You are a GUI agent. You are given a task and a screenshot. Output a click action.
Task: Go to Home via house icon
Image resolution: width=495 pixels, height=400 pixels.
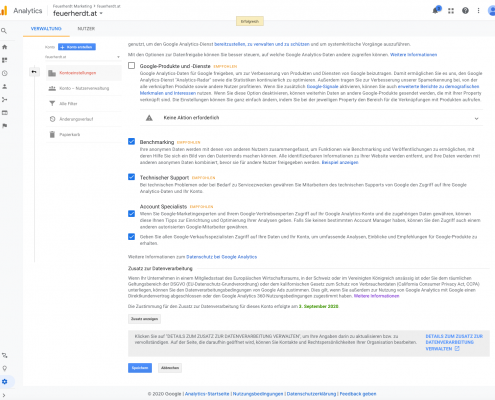tap(5, 47)
